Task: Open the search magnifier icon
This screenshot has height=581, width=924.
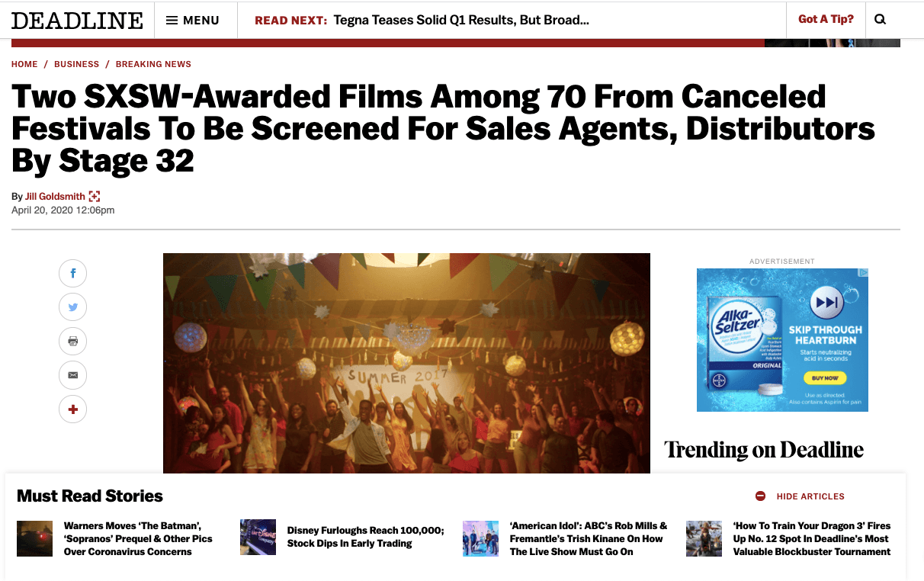Action: 881,19
